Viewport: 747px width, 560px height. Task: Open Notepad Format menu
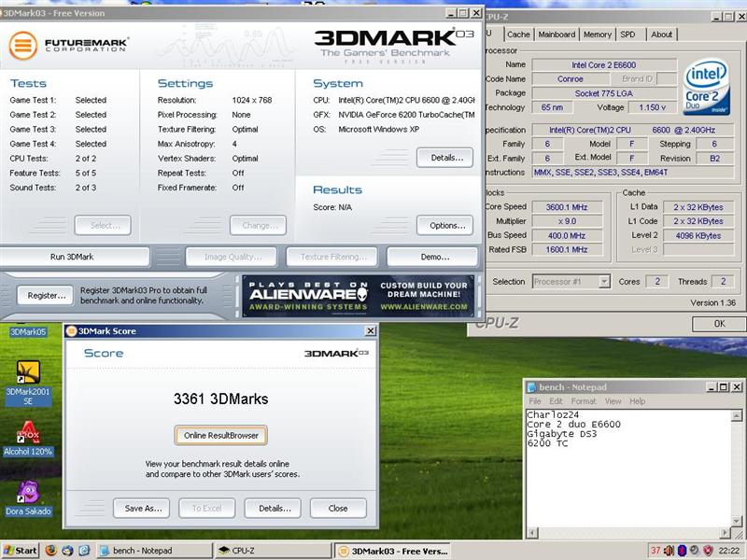point(584,401)
